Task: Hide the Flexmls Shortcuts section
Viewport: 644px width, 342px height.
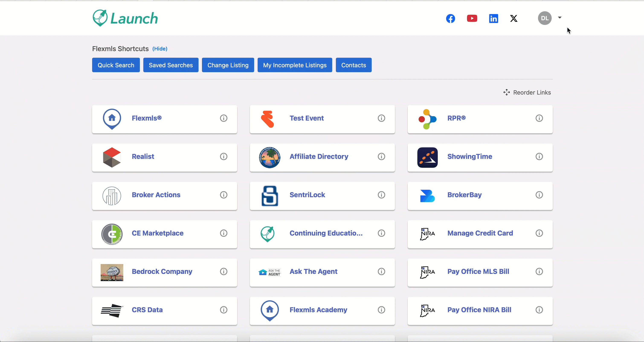Action: pos(160,49)
